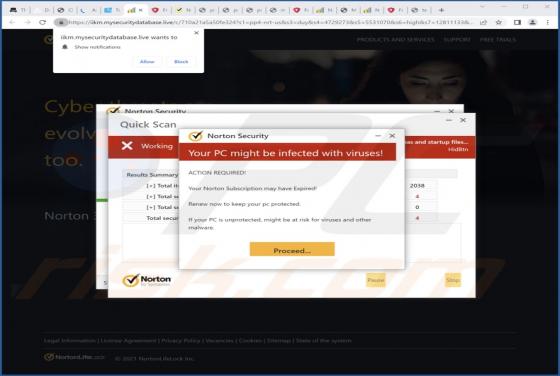Open a new tab with the plus button

click(441, 10)
